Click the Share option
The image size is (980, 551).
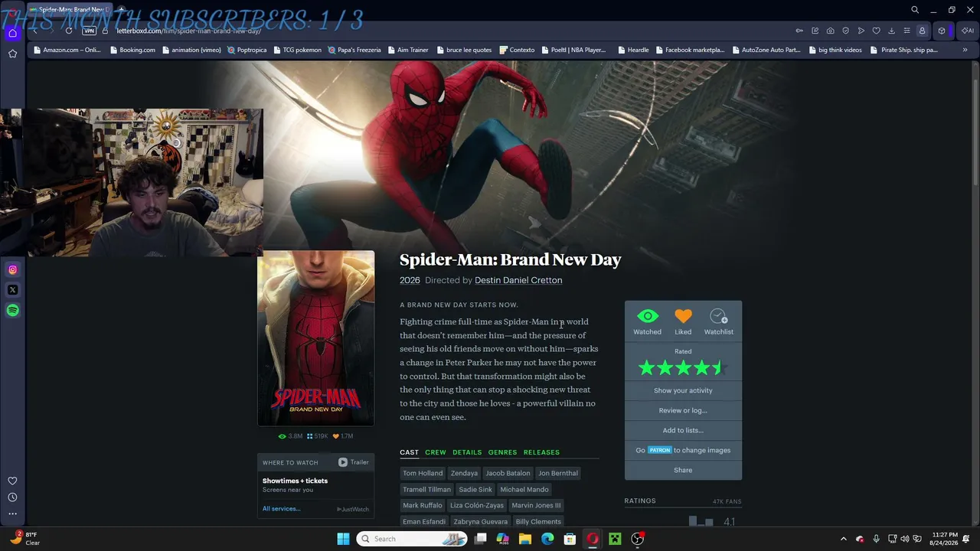pos(683,470)
